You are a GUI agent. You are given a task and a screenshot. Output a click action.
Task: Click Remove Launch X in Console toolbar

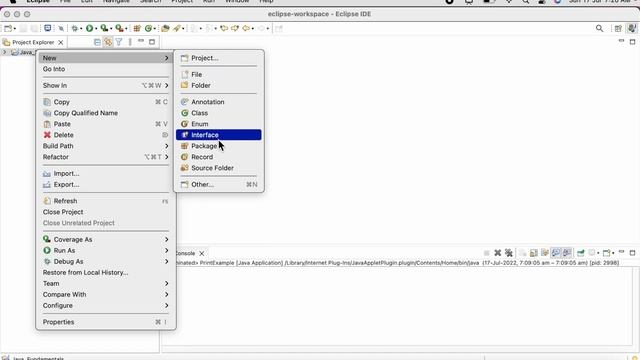point(498,253)
